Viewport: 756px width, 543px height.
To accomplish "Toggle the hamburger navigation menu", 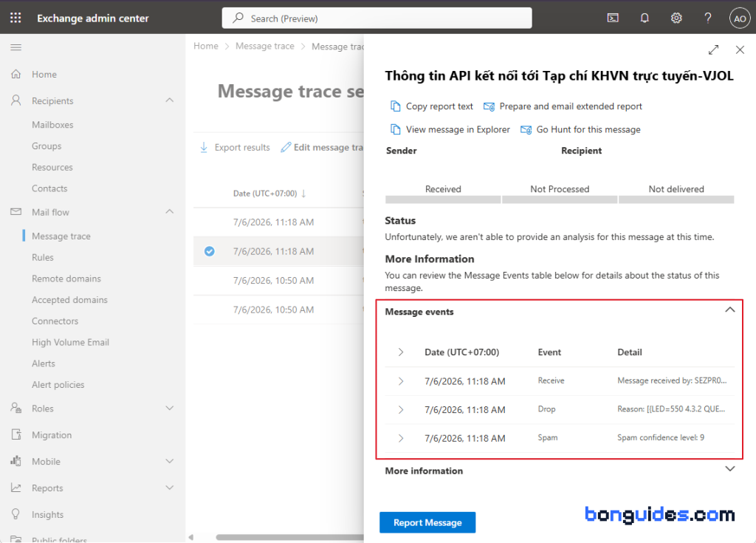I will pyautogui.click(x=16, y=47).
